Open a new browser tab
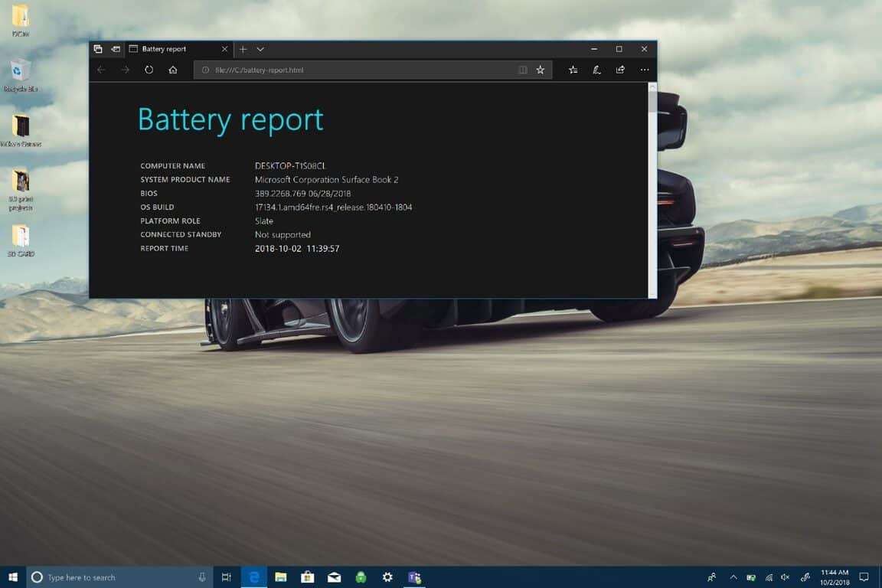The width and height of the screenshot is (882, 588). click(x=241, y=48)
